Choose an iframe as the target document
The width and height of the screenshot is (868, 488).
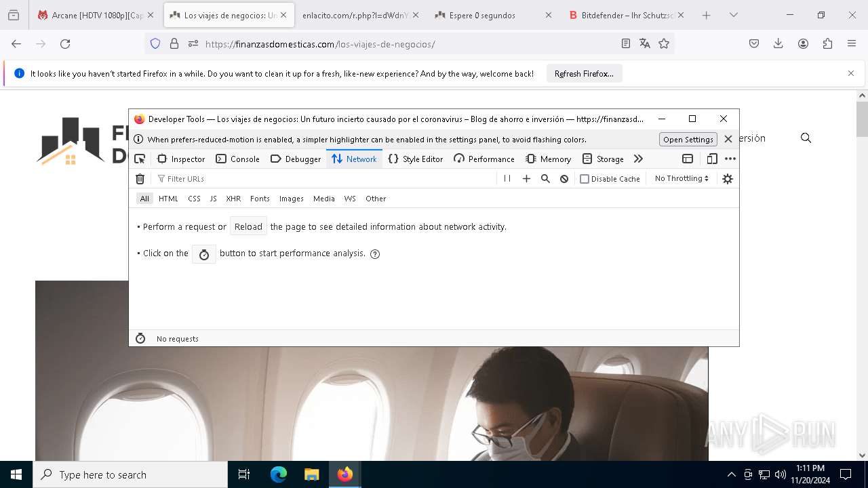[x=688, y=159]
